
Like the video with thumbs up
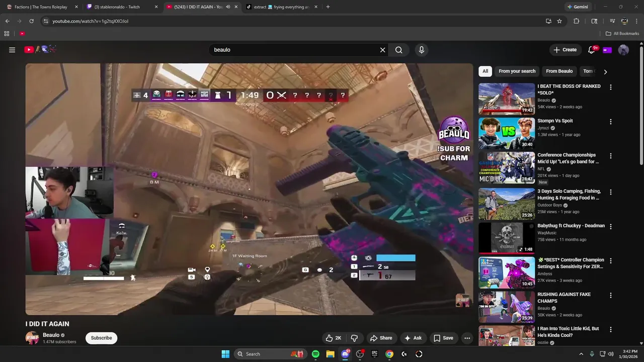pos(334,338)
